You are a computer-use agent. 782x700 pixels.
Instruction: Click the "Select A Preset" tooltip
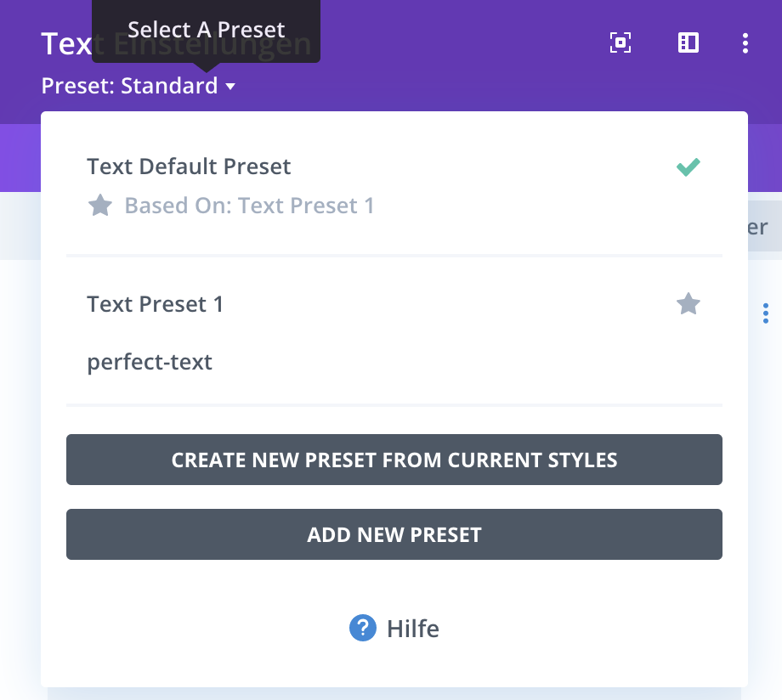tap(206, 30)
